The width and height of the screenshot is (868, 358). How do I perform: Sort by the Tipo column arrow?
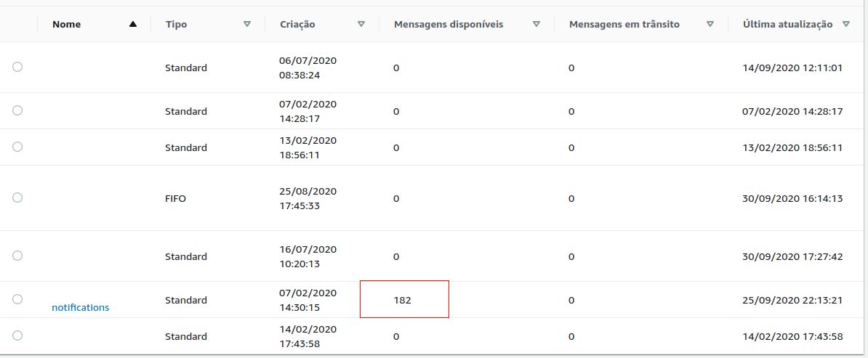(247, 25)
